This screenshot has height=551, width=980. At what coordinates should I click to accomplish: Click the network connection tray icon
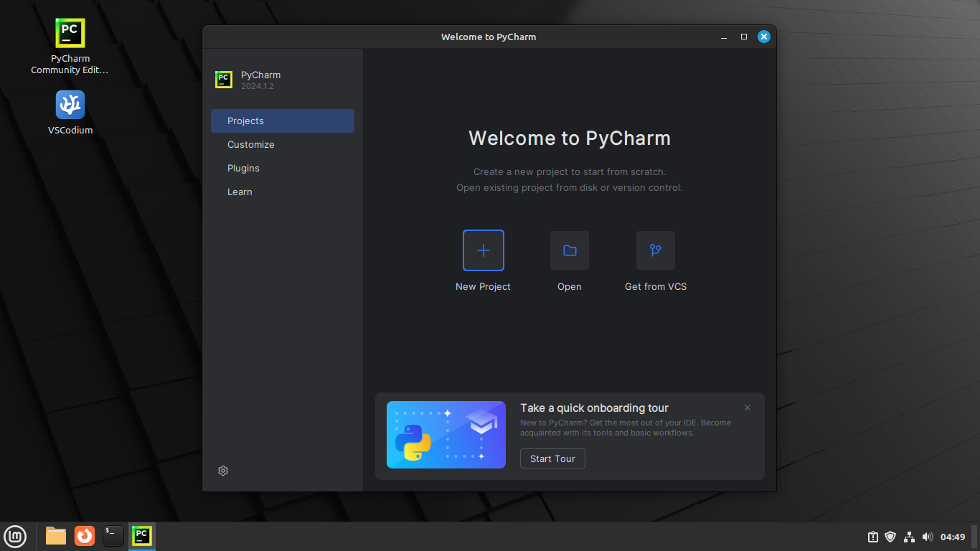tap(909, 537)
